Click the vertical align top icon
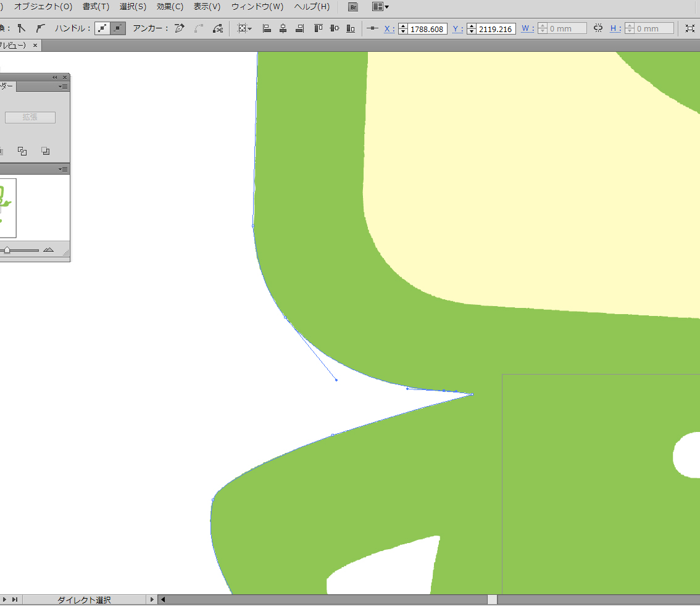Image resolution: width=700 pixels, height=606 pixels. point(318,28)
